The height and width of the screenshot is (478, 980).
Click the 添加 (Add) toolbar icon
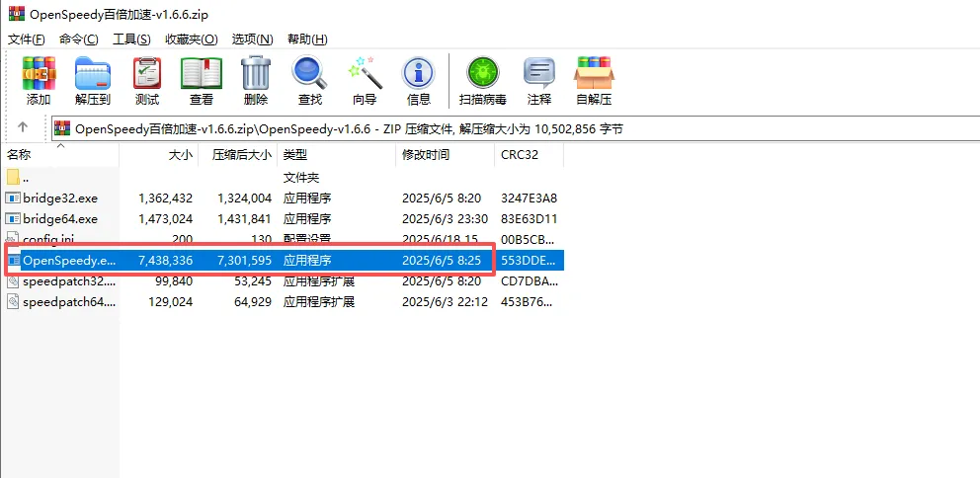[x=39, y=73]
